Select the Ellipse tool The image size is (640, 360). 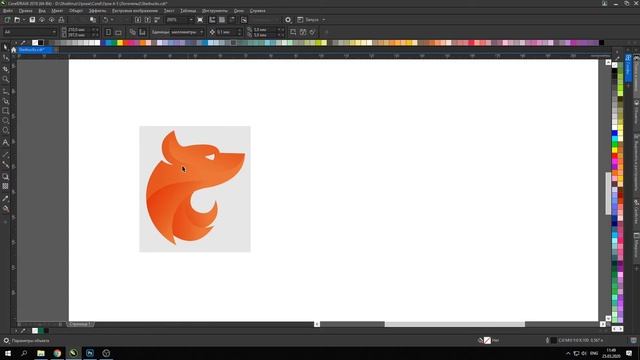tap(5, 121)
